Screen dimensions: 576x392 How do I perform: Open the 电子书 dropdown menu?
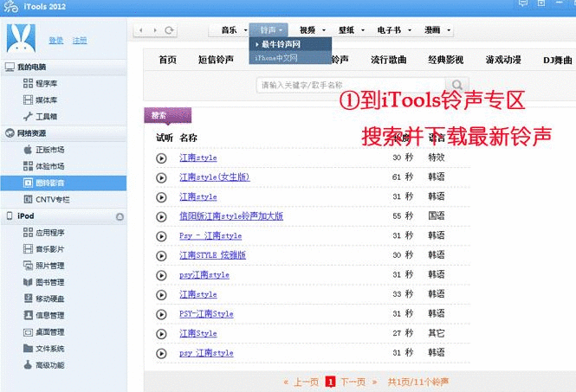click(x=394, y=30)
